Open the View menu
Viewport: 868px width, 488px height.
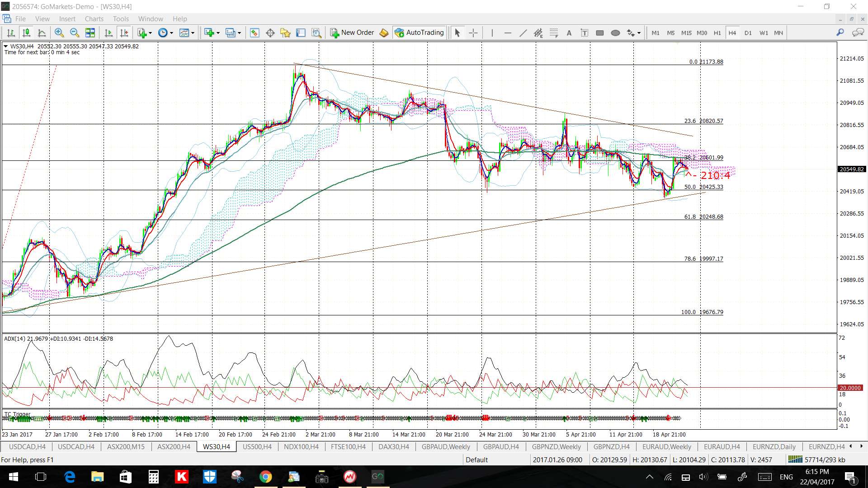tap(42, 19)
